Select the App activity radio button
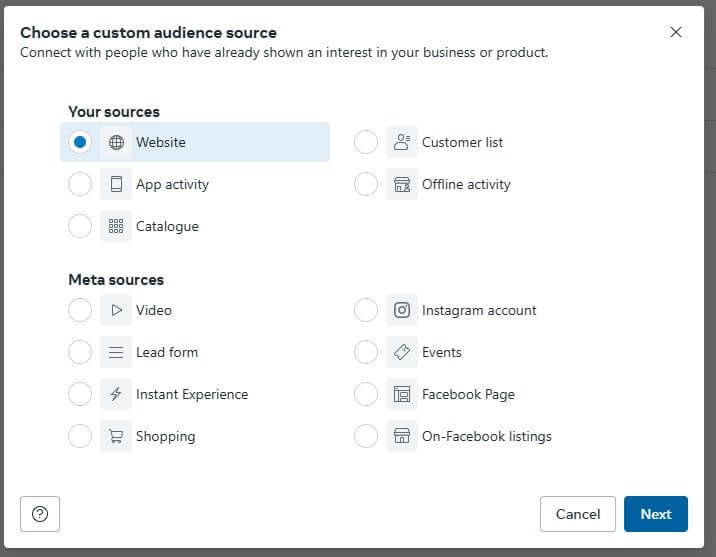 tap(80, 184)
